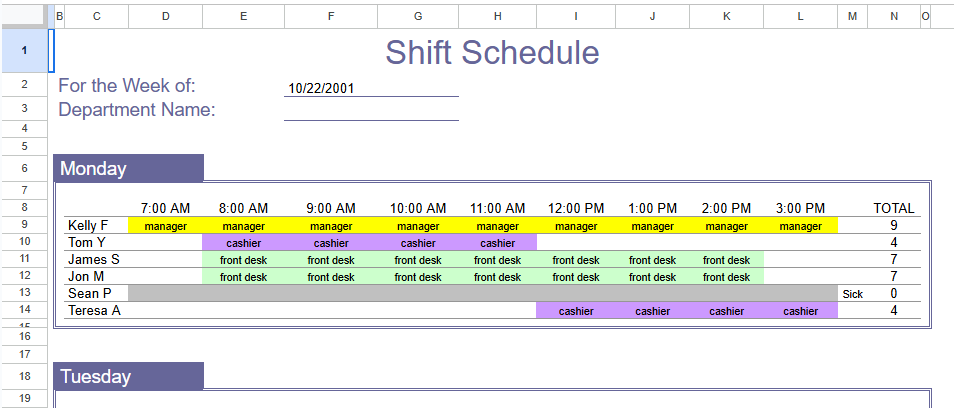954x408 pixels.
Task: Click the empty Department Name field
Action: pyautogui.click(x=371, y=110)
